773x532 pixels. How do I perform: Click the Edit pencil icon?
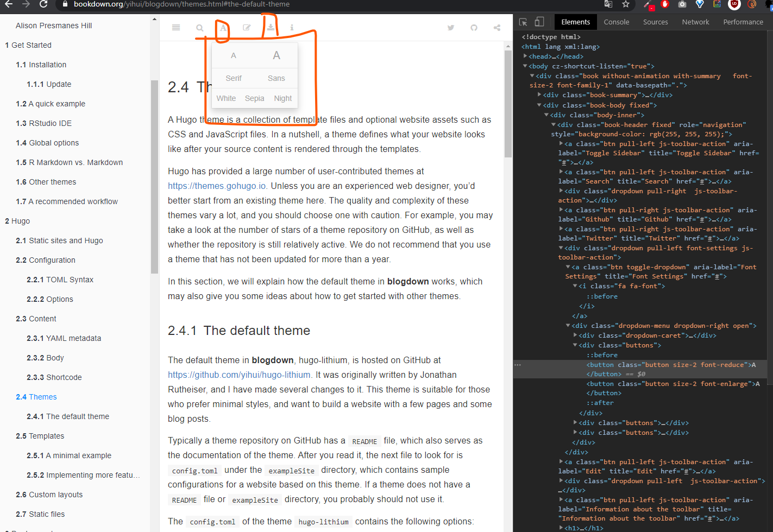click(247, 27)
